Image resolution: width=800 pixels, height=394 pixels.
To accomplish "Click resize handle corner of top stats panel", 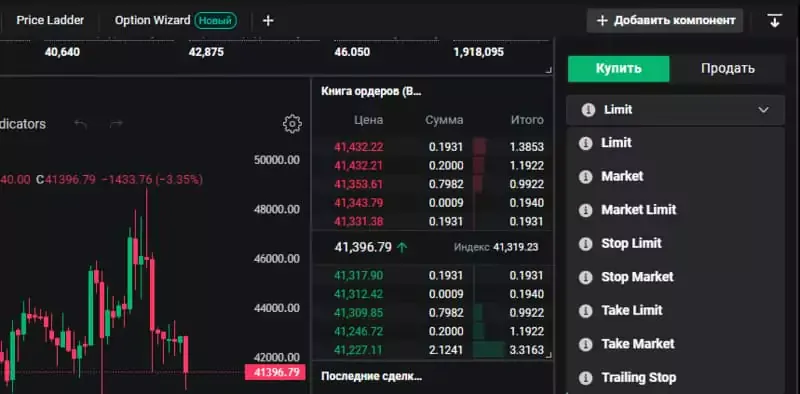I will [548, 70].
